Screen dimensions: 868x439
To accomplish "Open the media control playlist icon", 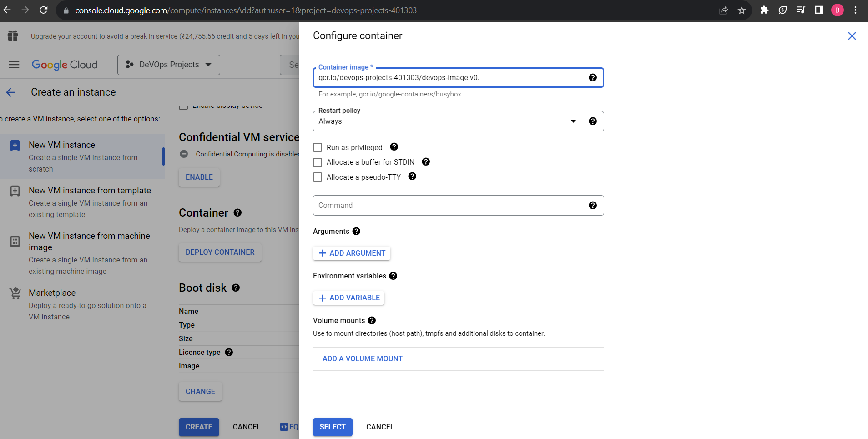I will [801, 10].
